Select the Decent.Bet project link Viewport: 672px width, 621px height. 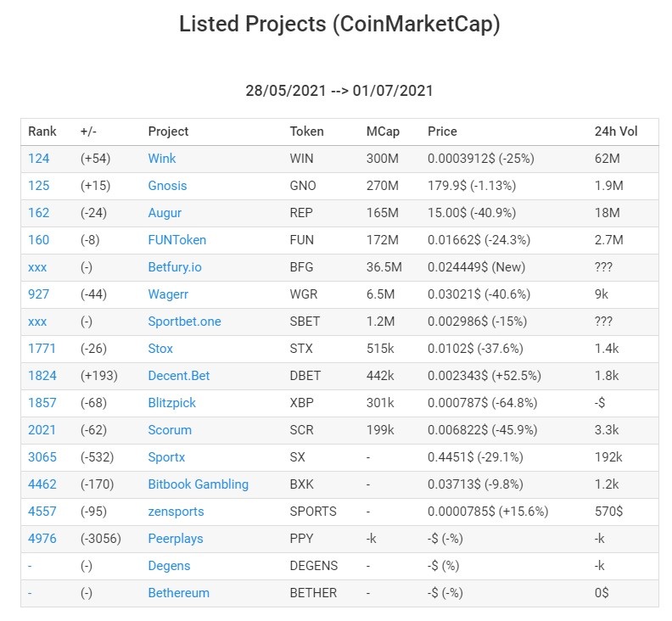(x=179, y=376)
